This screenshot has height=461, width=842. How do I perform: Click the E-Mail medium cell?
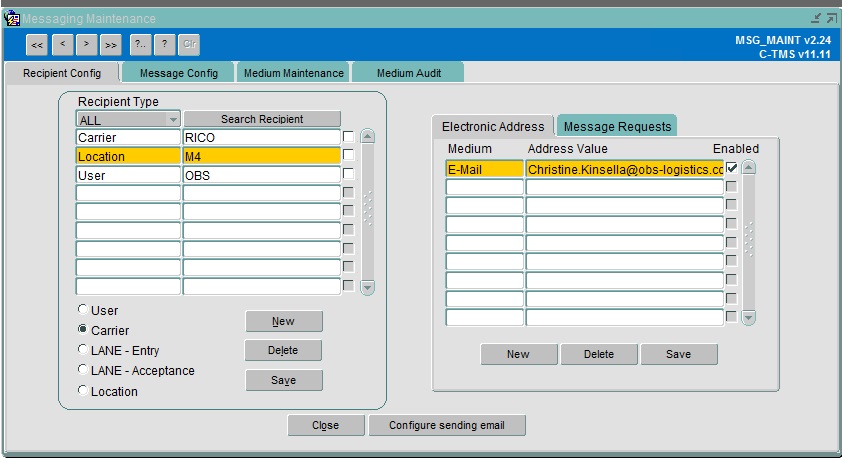tap(484, 169)
